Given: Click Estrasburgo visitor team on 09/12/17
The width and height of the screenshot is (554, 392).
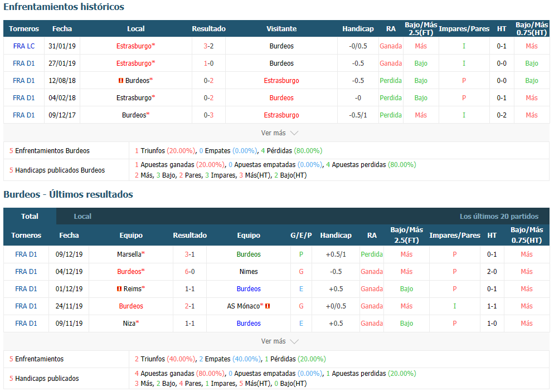Looking at the screenshot, I should (281, 115).
